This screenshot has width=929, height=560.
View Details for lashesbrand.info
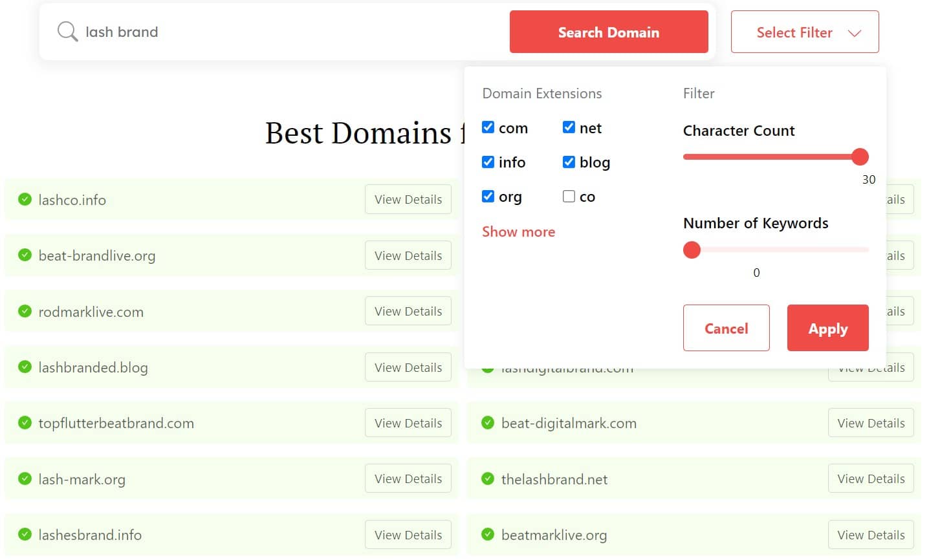click(408, 535)
